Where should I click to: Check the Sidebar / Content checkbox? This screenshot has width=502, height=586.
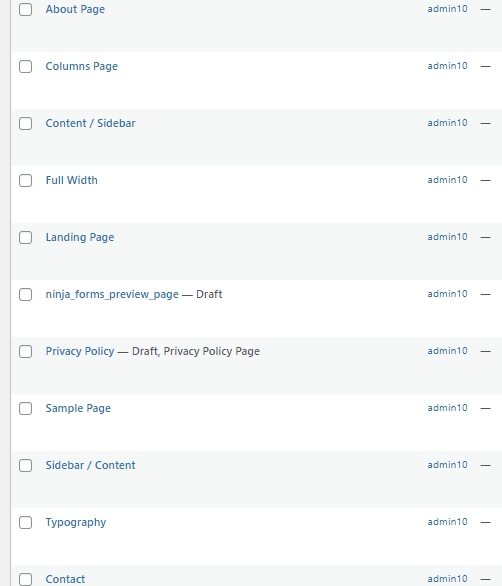(25, 466)
